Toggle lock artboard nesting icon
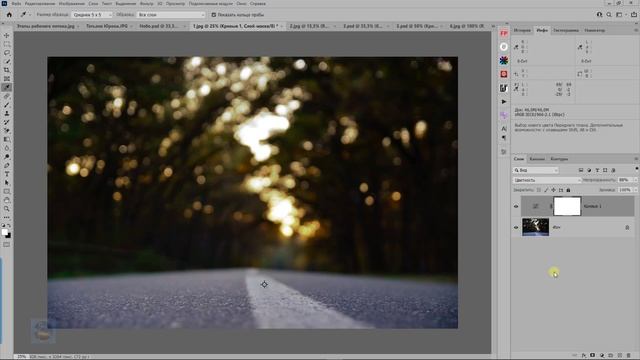Screen dimensions: 640x360 [x=561, y=190]
